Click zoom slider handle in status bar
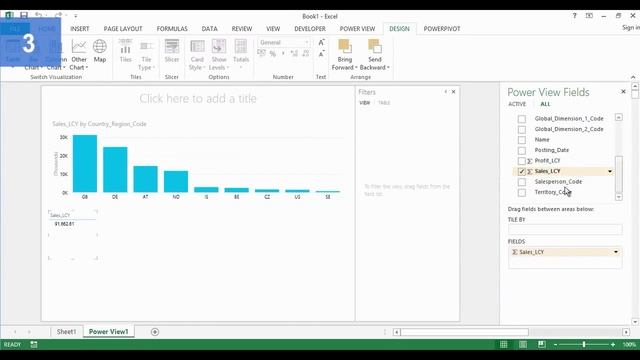The image size is (640, 360). pyautogui.click(x=584, y=344)
